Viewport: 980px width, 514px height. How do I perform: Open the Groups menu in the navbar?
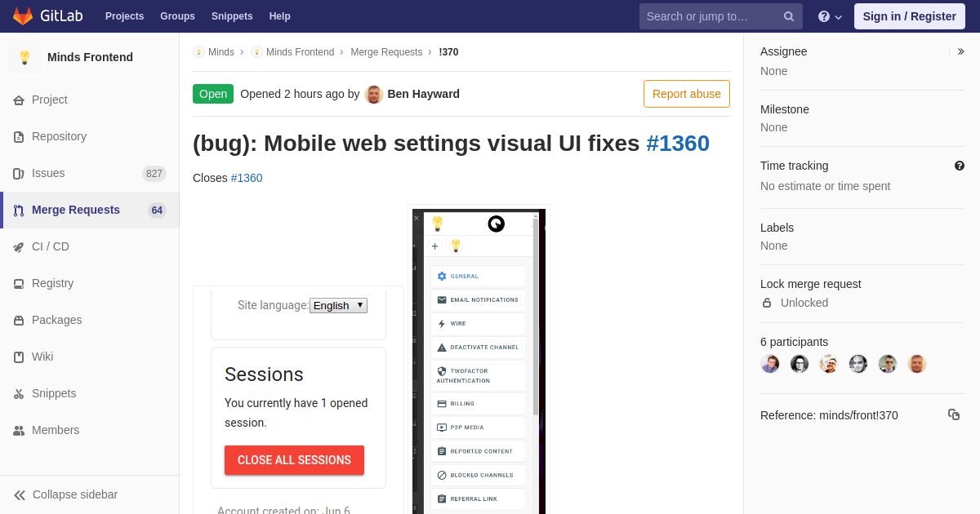tap(177, 16)
